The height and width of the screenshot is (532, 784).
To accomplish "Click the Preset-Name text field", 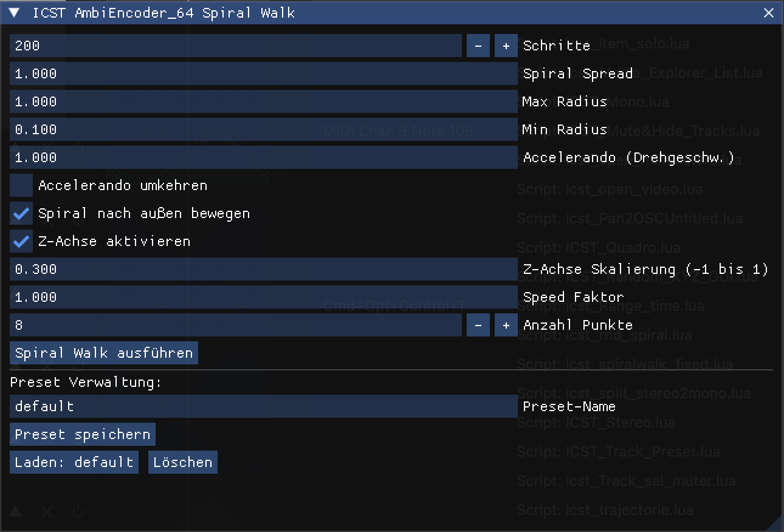I will pos(263,406).
